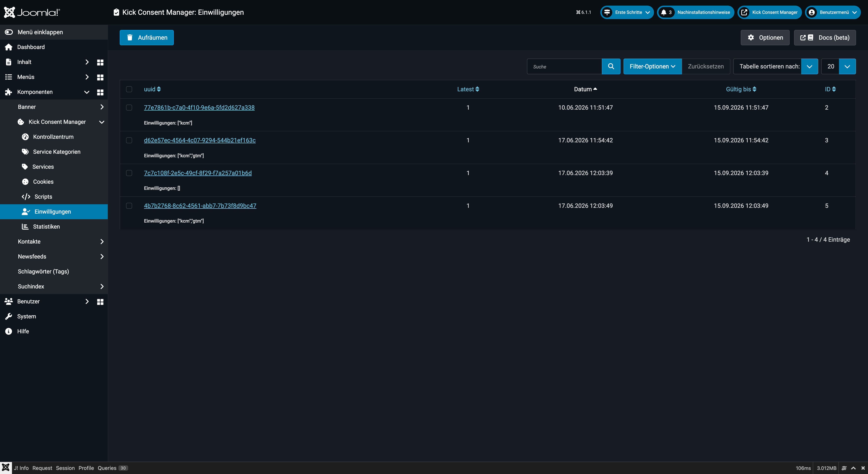Open the Optionen button

click(x=765, y=37)
